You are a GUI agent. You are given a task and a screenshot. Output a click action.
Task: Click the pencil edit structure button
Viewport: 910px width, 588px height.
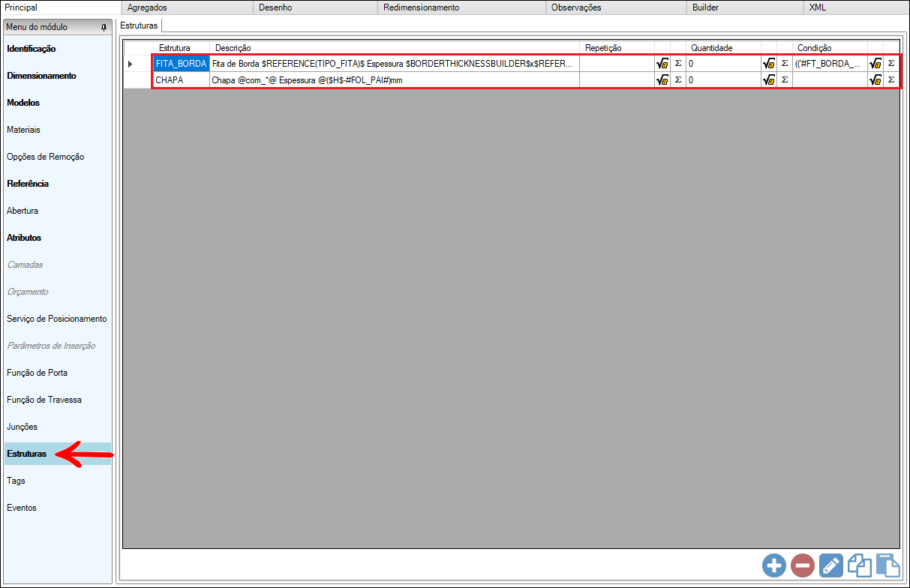[x=830, y=565]
